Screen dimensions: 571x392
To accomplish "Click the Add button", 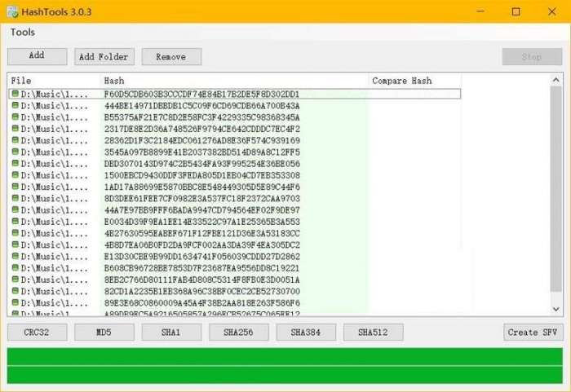I will click(x=38, y=56).
